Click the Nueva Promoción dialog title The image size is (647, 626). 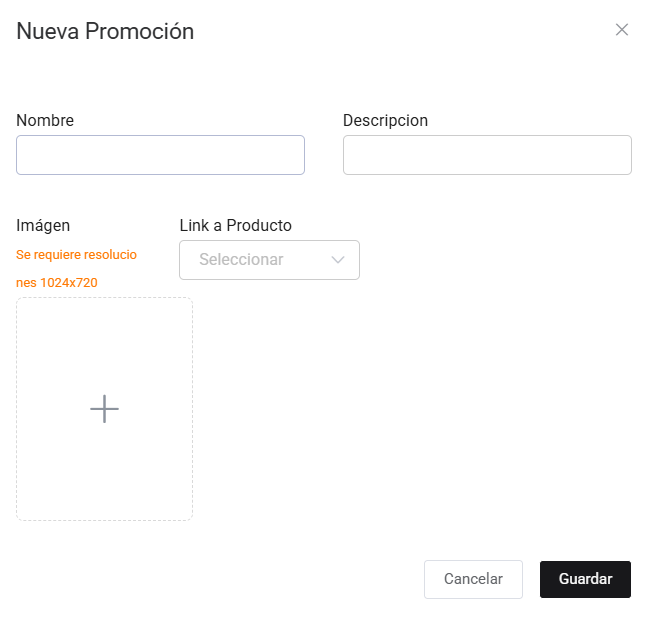tap(105, 32)
